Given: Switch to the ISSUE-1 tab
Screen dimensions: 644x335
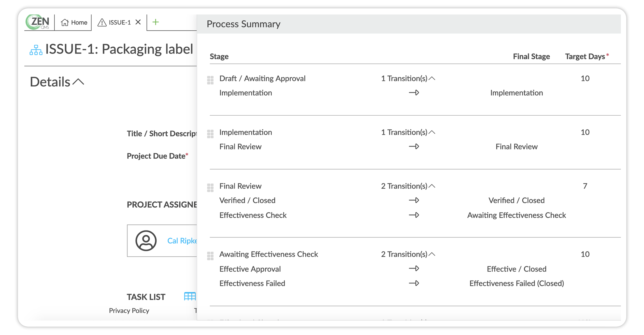Looking at the screenshot, I should pyautogui.click(x=114, y=23).
